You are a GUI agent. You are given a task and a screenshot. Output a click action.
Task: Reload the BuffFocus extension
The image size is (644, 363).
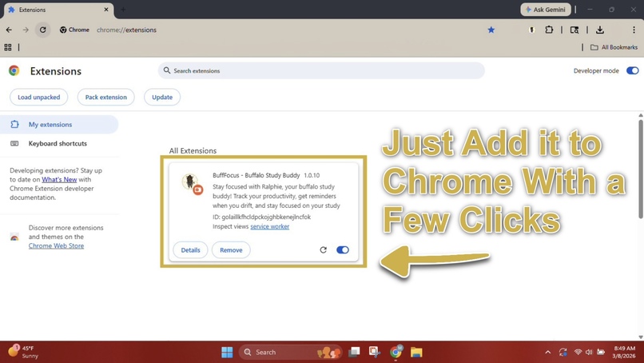click(x=324, y=250)
